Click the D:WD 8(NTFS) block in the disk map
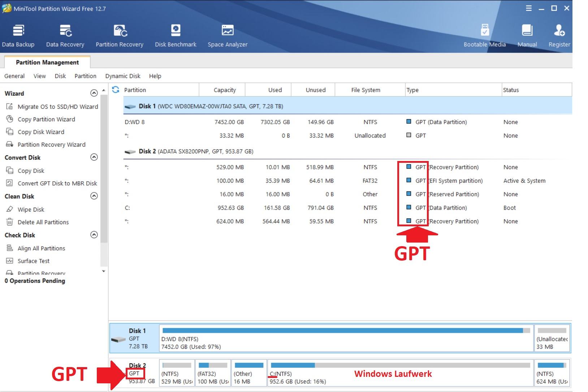This screenshot has height=392, width=588. point(346,338)
